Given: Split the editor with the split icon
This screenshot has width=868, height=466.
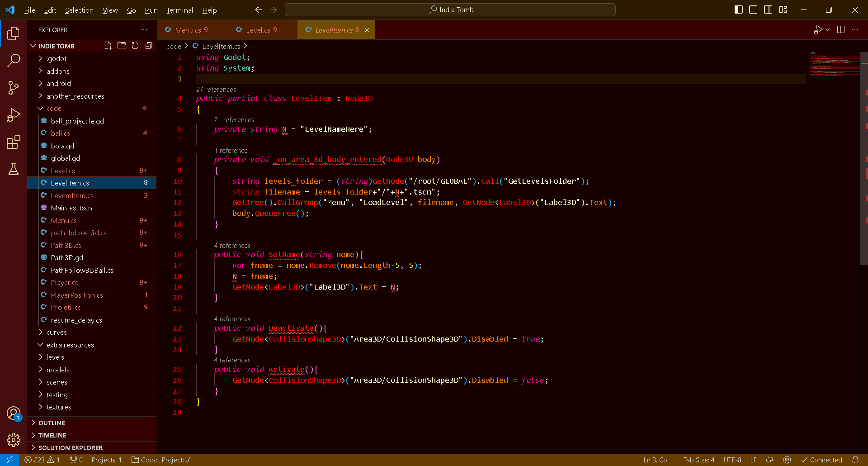Looking at the screenshot, I should pos(841,29).
